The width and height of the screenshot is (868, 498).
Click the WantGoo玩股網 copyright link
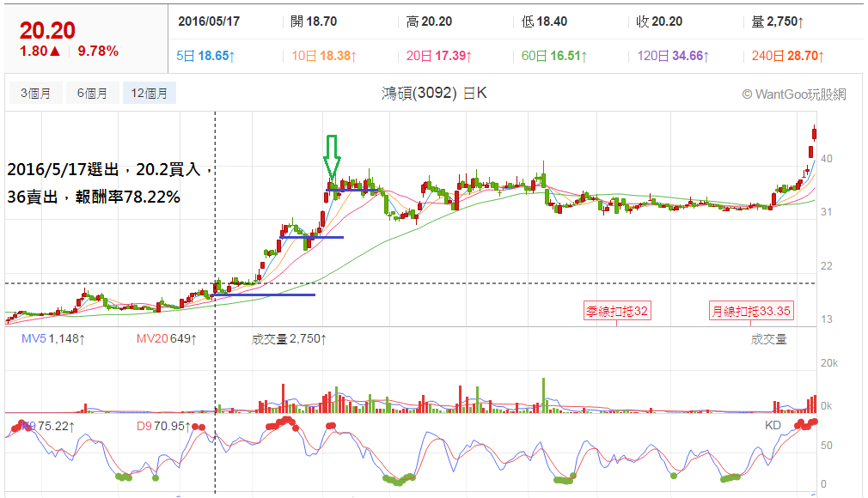[794, 94]
